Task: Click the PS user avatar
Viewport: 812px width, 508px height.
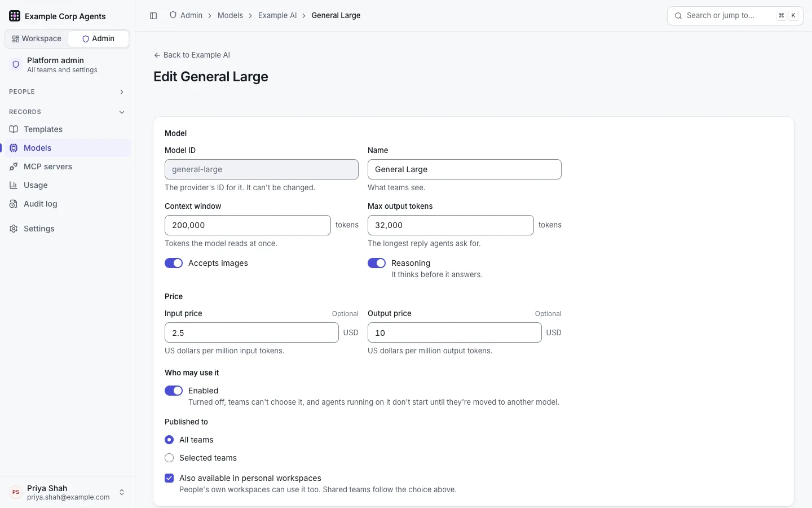Action: point(16,492)
